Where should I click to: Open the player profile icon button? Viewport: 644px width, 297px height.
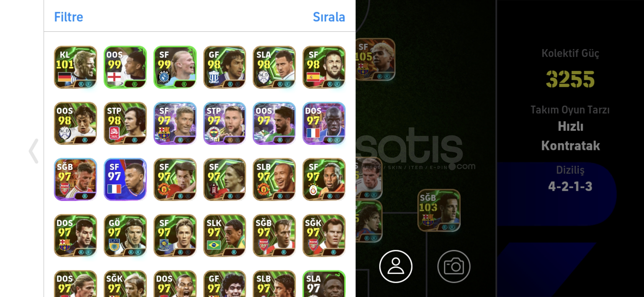(x=395, y=266)
